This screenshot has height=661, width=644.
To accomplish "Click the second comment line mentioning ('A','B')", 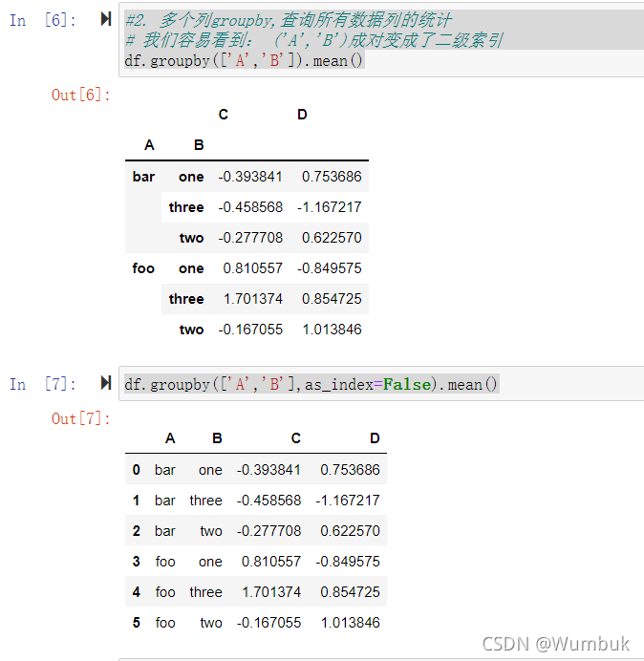I will (314, 40).
